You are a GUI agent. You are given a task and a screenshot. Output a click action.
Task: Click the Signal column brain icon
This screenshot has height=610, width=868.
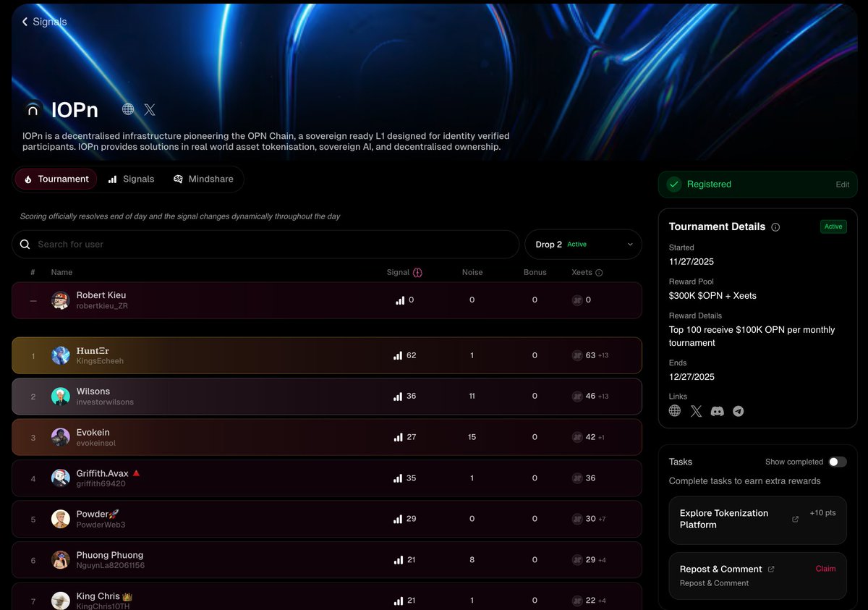[x=417, y=273]
